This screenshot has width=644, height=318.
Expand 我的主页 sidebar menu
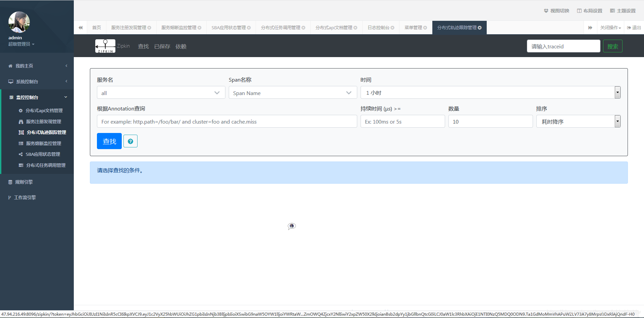tap(37, 66)
